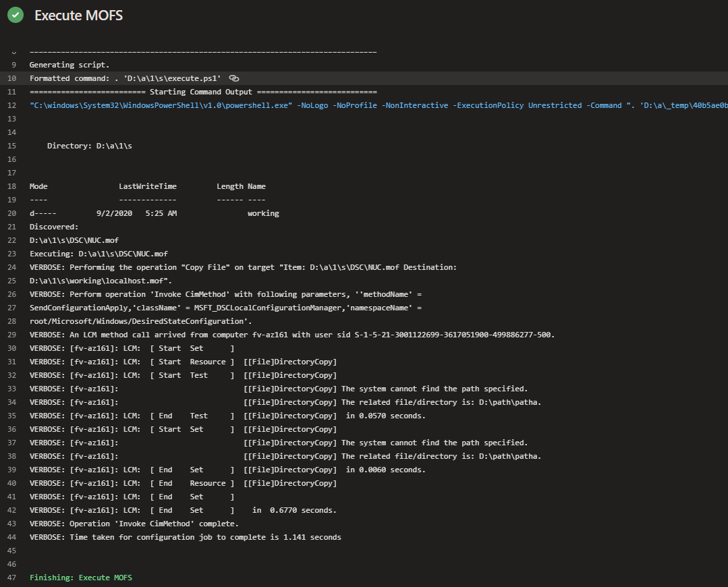728x587 pixels.
Task: Click the 'Executing: D:\a\1\s\DSC\NUC.mof' line
Action: [x=99, y=254]
